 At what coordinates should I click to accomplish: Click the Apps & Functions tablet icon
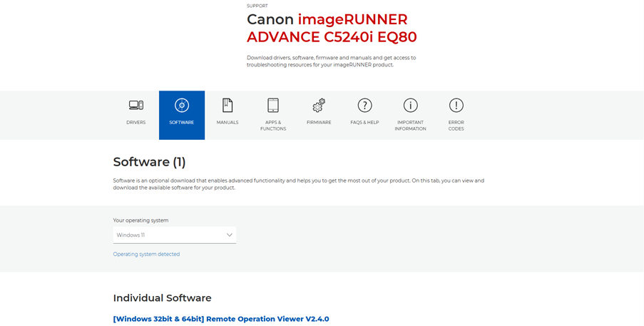coord(273,106)
